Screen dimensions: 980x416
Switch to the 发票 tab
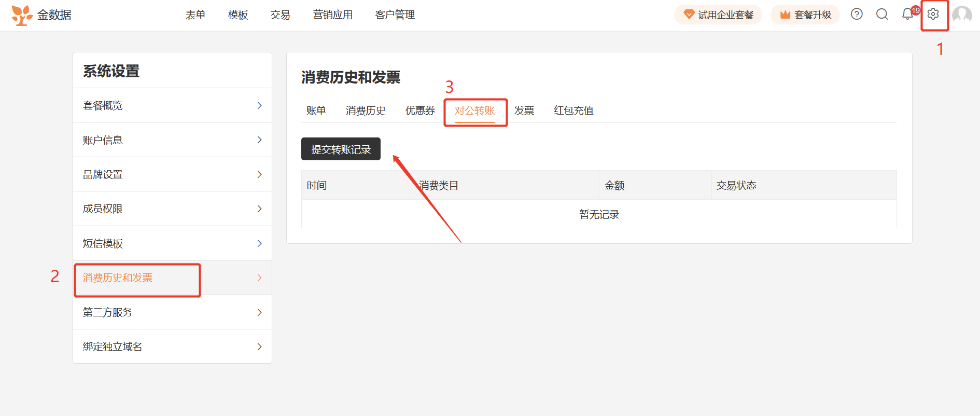(x=524, y=110)
